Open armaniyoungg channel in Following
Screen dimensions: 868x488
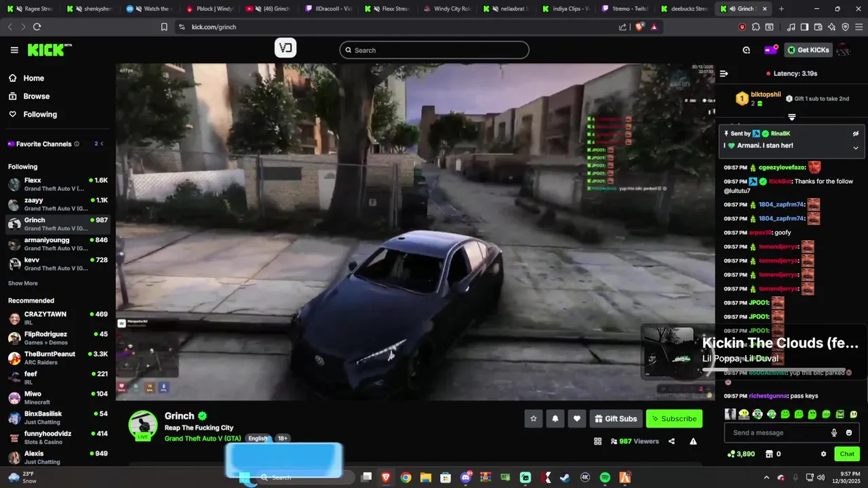(58, 244)
